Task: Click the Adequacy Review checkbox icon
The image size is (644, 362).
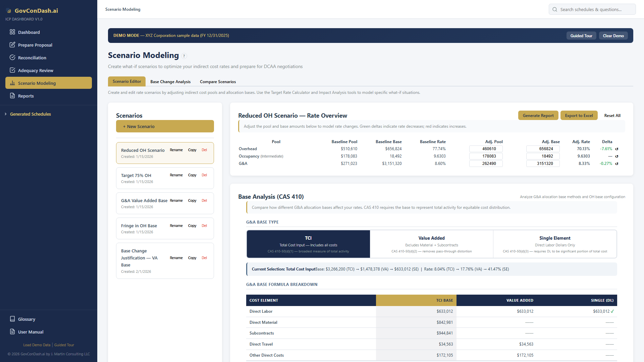Action: tap(12, 70)
